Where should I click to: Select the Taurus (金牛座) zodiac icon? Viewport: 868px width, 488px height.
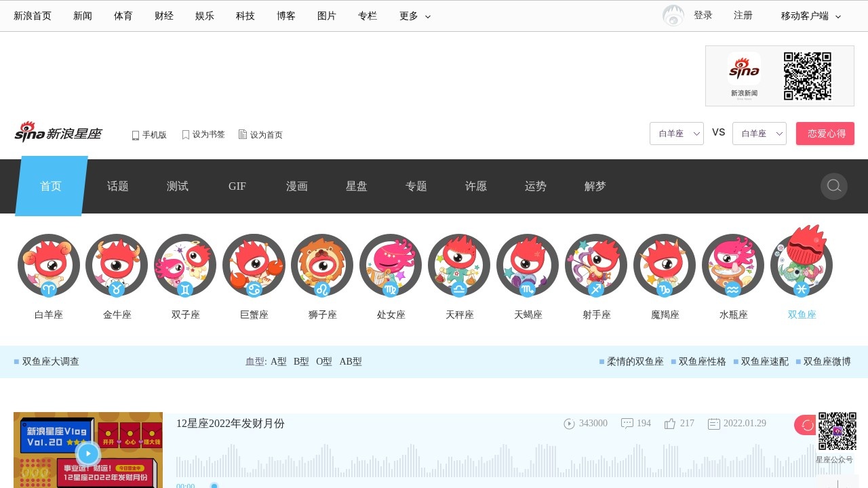point(117,265)
